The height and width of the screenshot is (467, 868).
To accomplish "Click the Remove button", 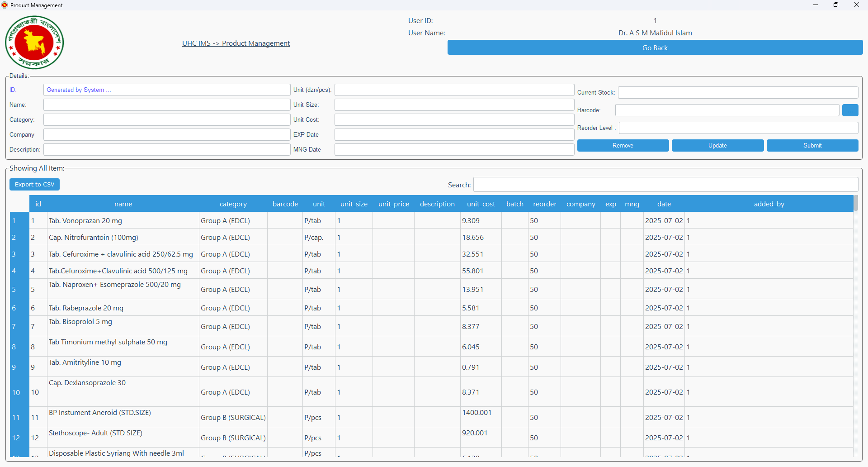I will (x=623, y=146).
